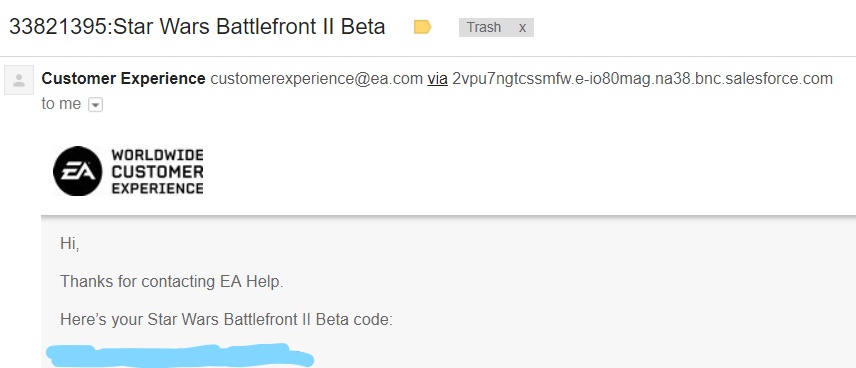Image resolution: width=856 pixels, height=368 pixels.
Task: Click the 'Here's your Star Wars Battlefront' line
Action: pos(227,319)
